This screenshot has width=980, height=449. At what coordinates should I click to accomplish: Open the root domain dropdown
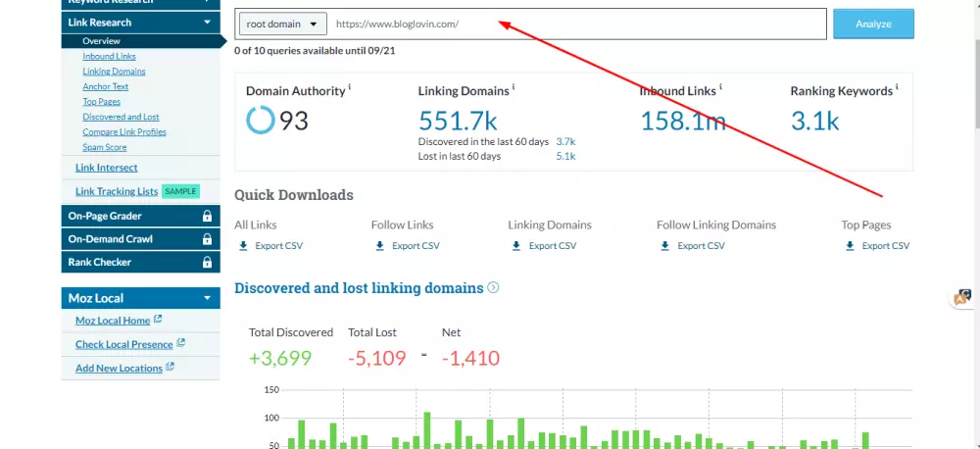[282, 24]
